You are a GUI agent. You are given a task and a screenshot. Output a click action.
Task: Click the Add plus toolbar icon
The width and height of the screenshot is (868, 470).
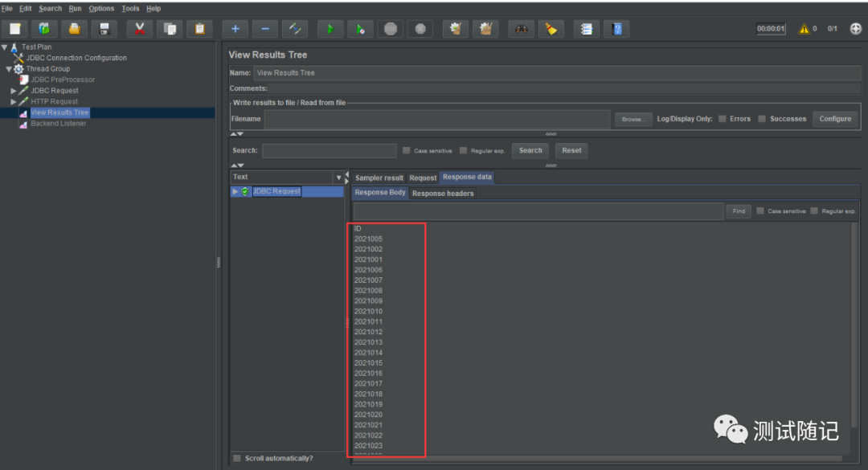tap(235, 29)
